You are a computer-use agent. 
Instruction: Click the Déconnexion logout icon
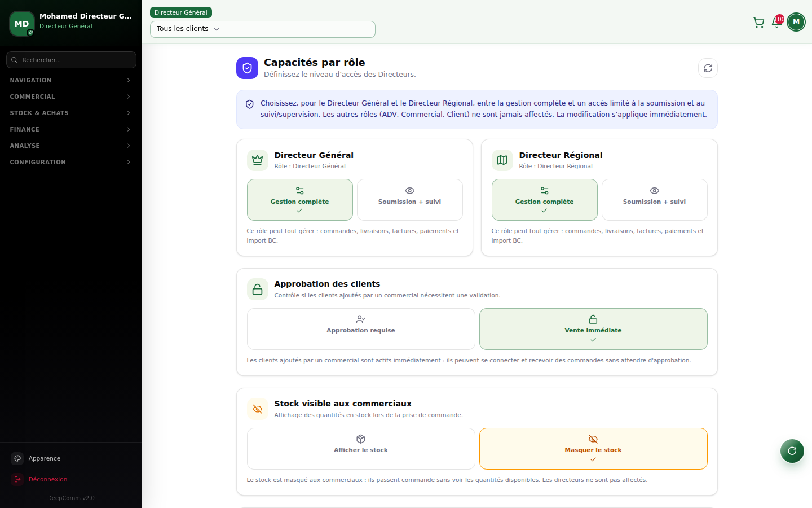tap(17, 479)
